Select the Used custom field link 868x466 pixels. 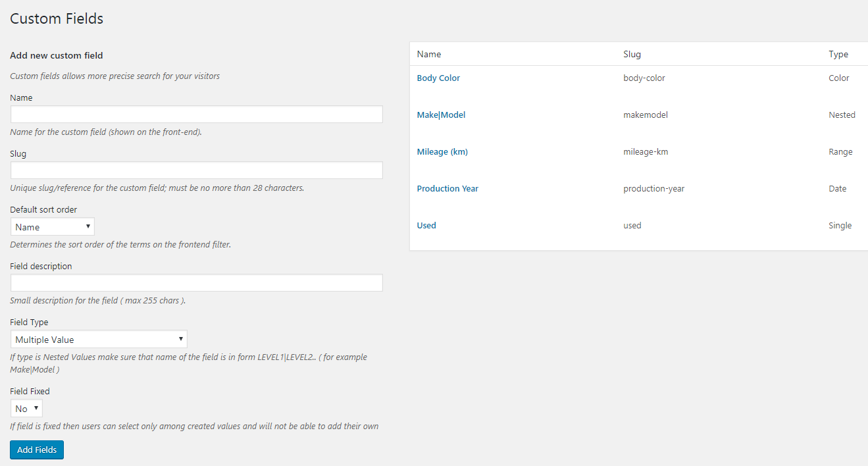tap(426, 226)
